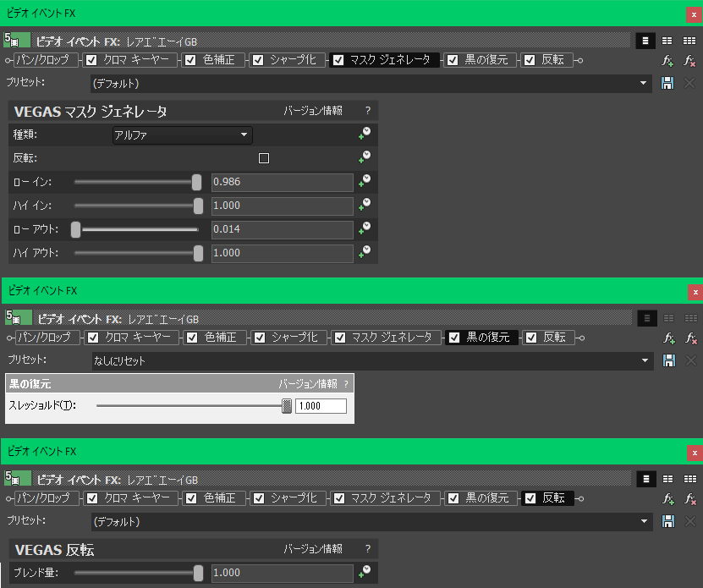This screenshot has height=588, width=703.
Task: Click ハイ イン slider handle
Action: click(x=198, y=206)
